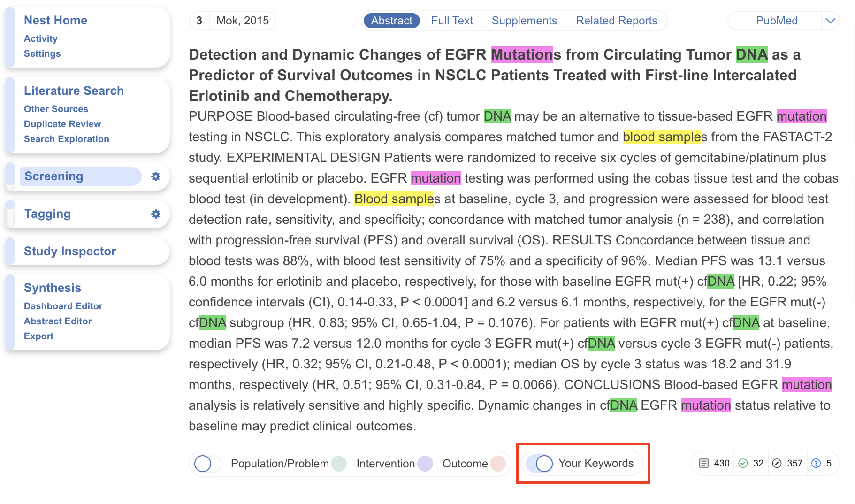Click the Population/Problem green color swatch

(339, 464)
